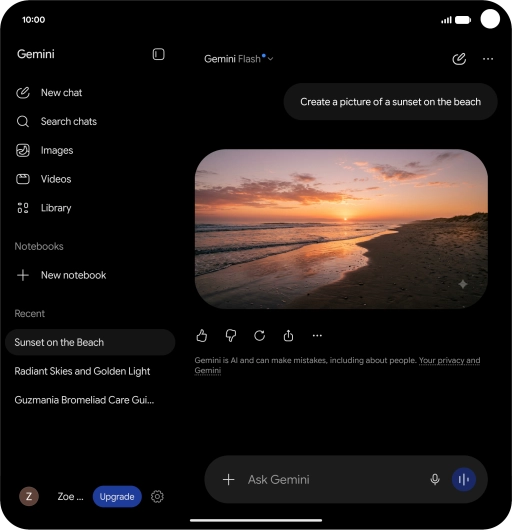The height and width of the screenshot is (530, 512).
Task: Open settings gear icon
Action: pyautogui.click(x=157, y=497)
